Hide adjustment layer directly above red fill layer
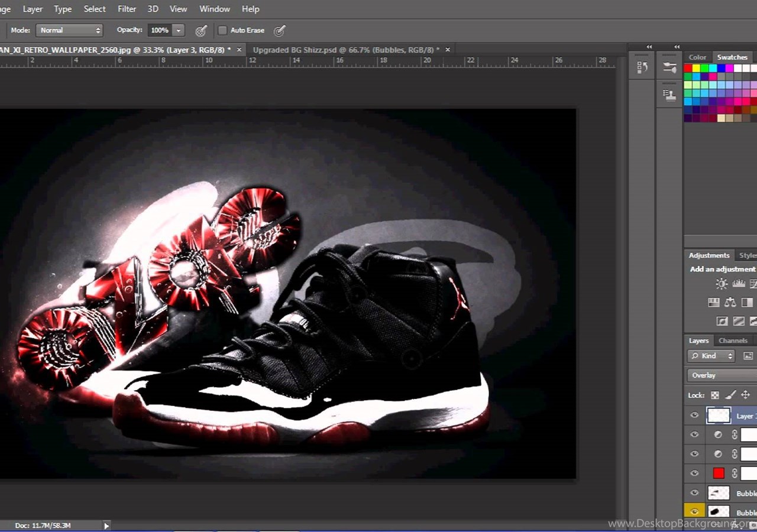The image size is (757, 532). (694, 454)
